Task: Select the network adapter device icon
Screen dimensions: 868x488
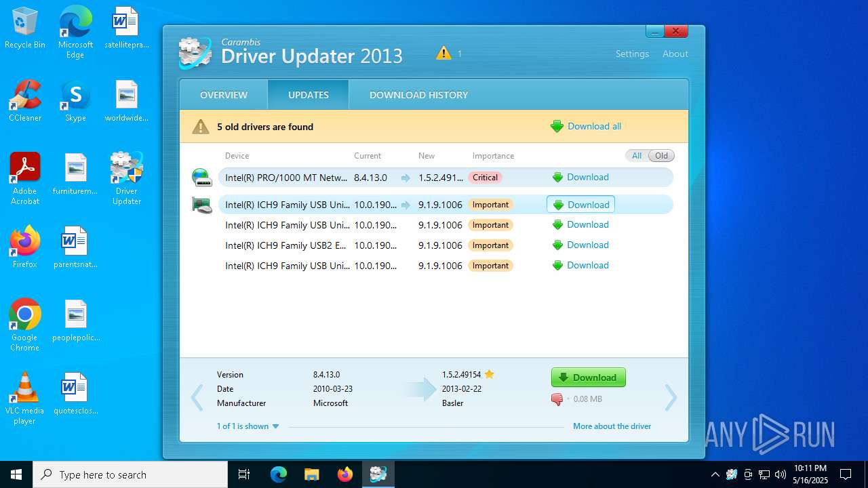Action: click(201, 178)
